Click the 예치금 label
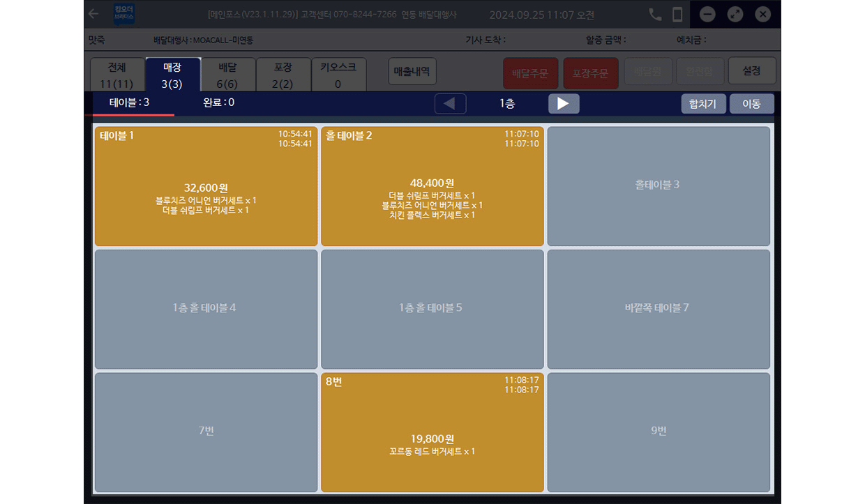The width and height of the screenshot is (865, 504). pyautogui.click(x=691, y=40)
